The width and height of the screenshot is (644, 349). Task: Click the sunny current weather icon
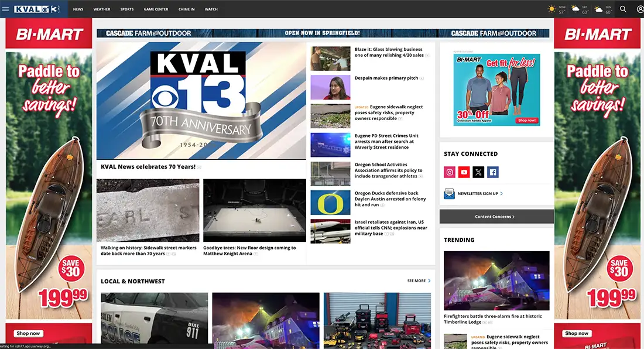(x=551, y=9)
